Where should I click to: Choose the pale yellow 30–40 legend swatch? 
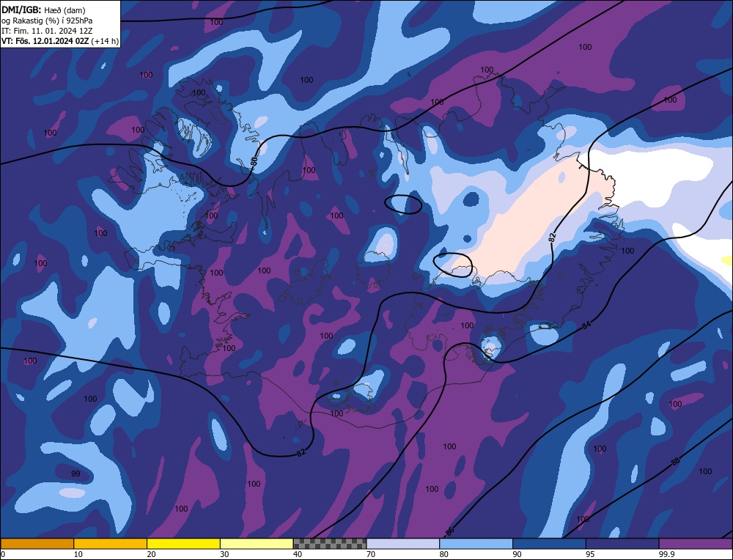click(x=257, y=543)
